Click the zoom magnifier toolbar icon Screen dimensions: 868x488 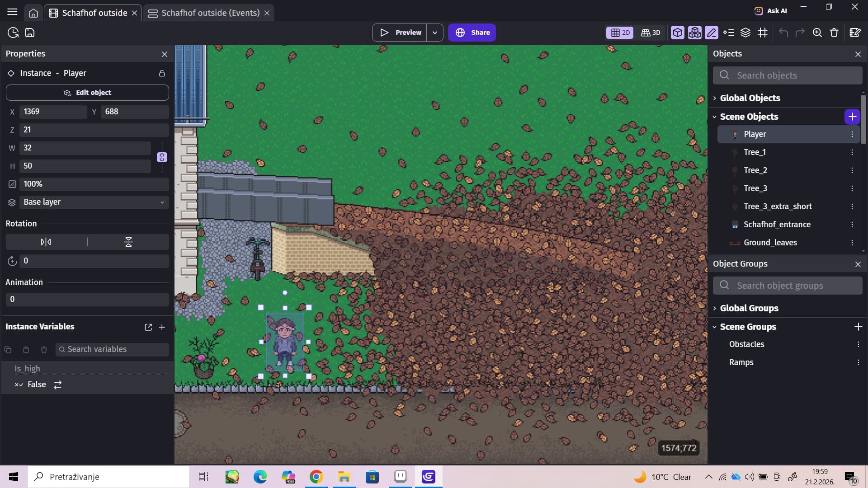[817, 33]
